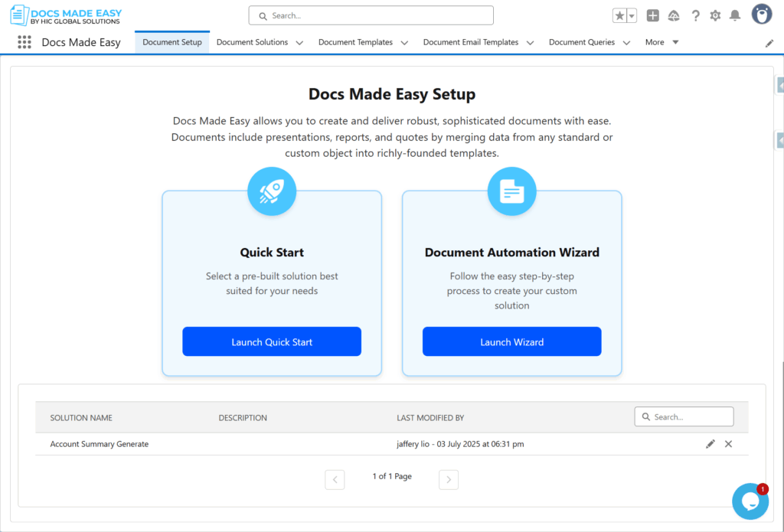This screenshot has height=532, width=784.
Task: Open the Setup gear icon
Action: tap(715, 15)
